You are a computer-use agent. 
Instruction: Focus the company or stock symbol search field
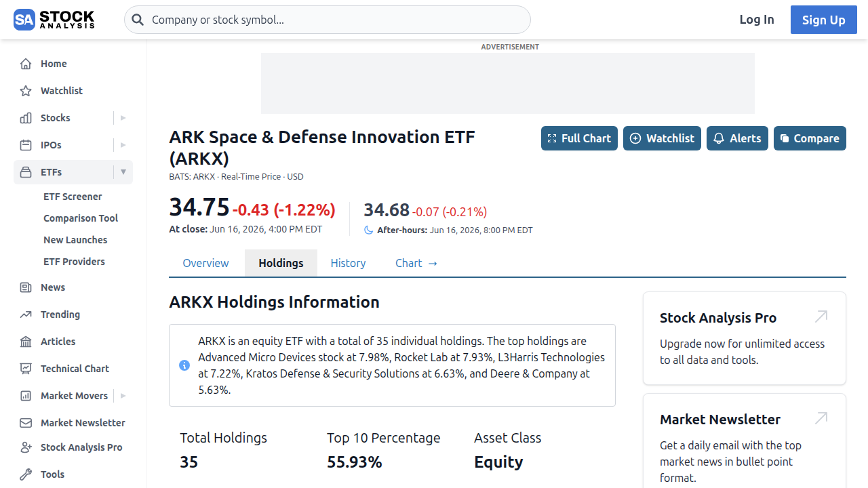328,20
